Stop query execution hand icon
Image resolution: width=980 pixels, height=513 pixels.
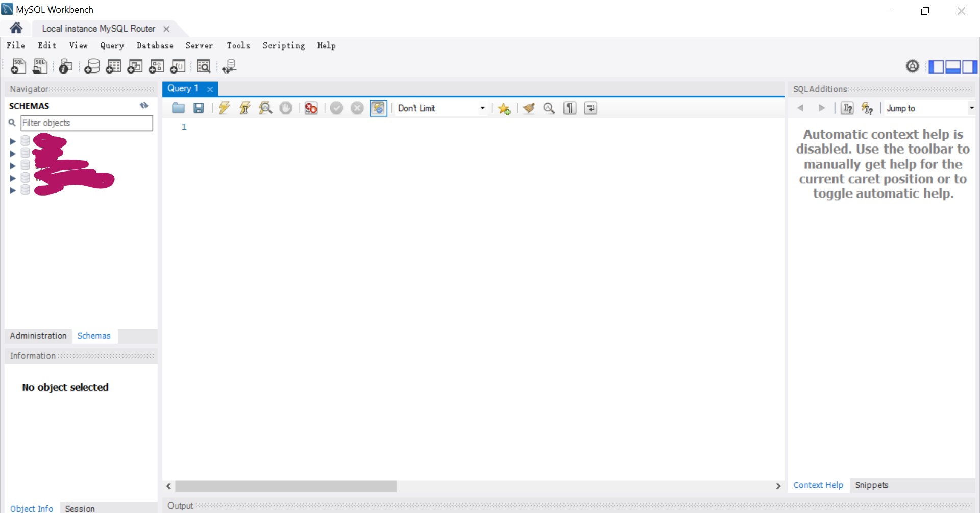286,108
